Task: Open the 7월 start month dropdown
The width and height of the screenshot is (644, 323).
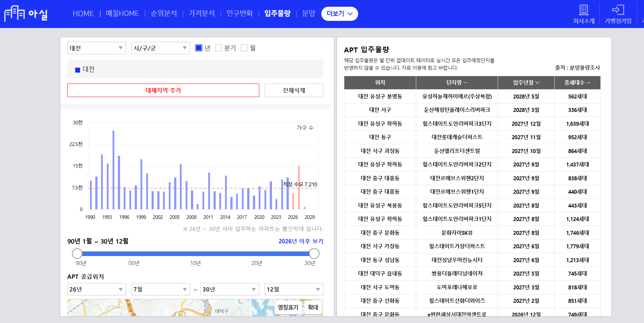Action: (161, 289)
